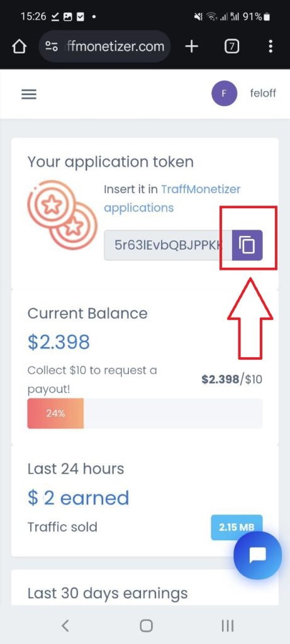Copy the application token with copy icon
This screenshot has height=644, width=290.
(x=247, y=245)
